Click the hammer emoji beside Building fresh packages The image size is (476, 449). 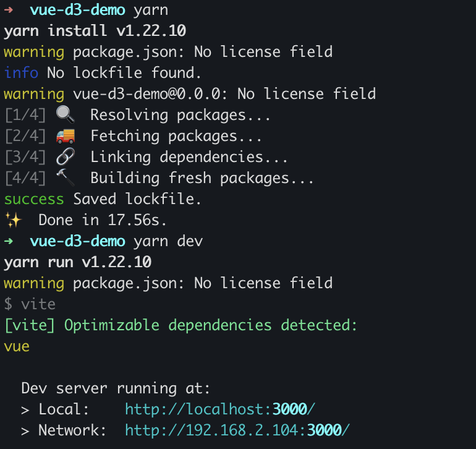pos(66,177)
